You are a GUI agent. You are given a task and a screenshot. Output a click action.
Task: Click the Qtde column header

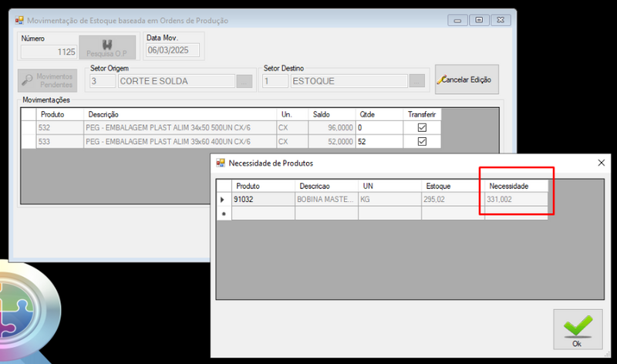[x=379, y=114]
